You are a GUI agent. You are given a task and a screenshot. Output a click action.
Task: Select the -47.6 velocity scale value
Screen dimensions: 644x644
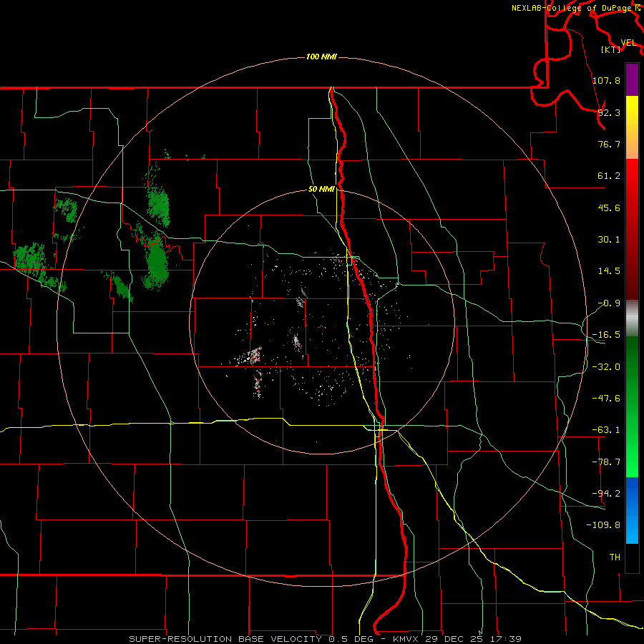click(x=606, y=399)
